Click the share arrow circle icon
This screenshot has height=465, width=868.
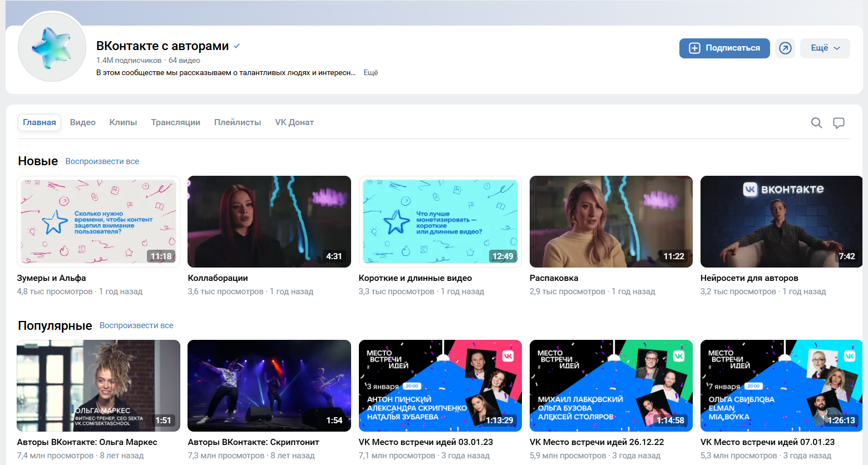click(x=785, y=48)
